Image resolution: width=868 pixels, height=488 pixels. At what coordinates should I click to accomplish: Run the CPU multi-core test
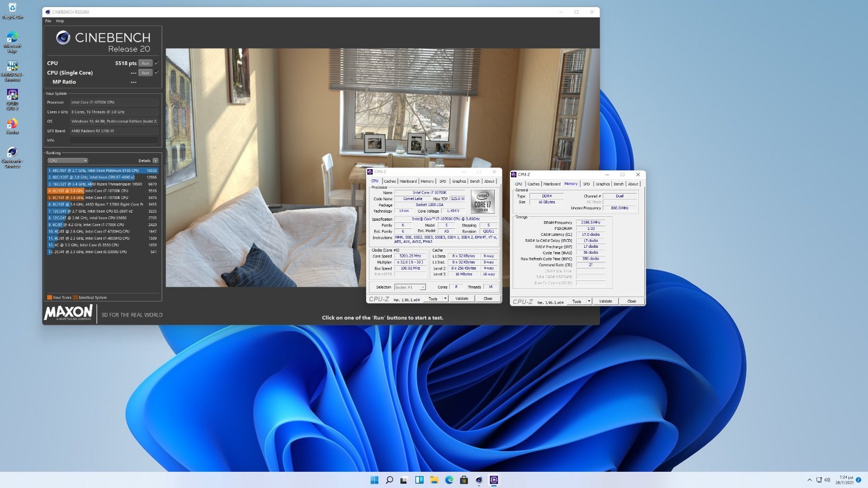pos(145,63)
